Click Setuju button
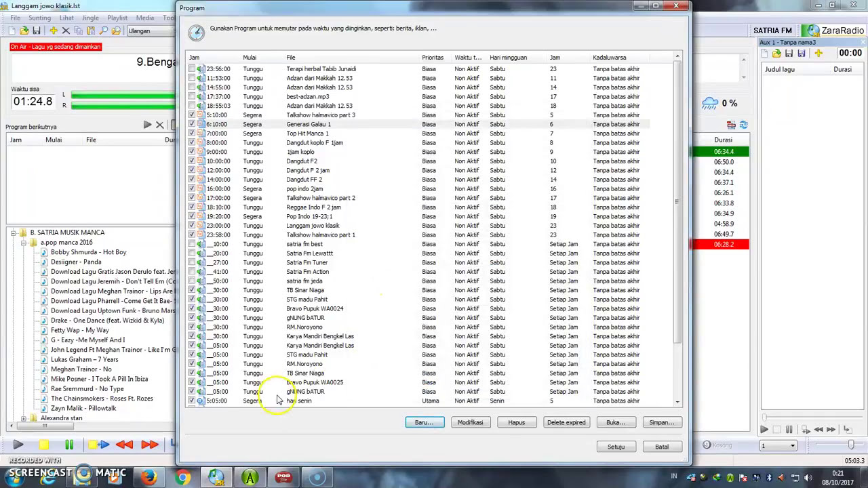Image resolution: width=868 pixels, height=488 pixels. (x=616, y=447)
